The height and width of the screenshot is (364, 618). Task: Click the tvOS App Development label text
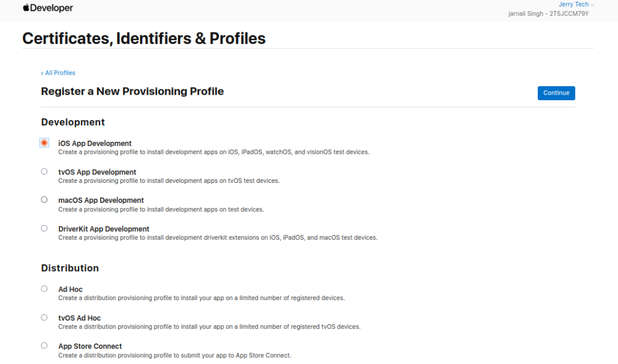tap(97, 172)
